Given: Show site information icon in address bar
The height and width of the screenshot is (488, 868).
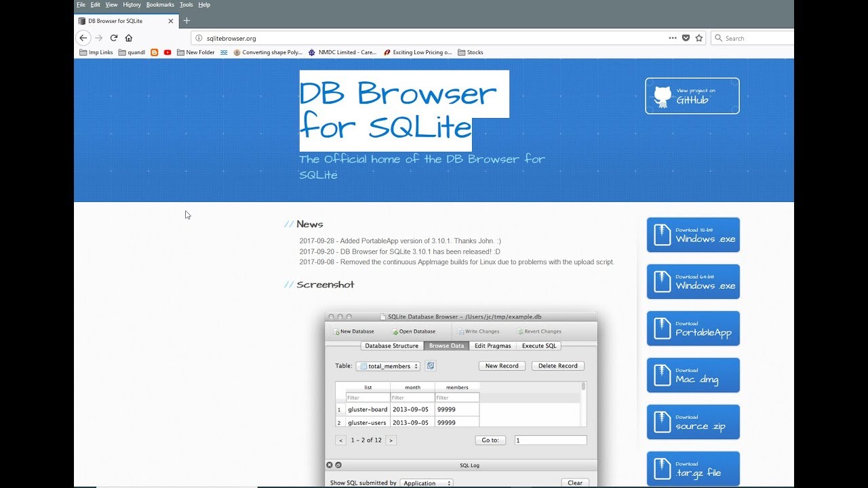Looking at the screenshot, I should pyautogui.click(x=199, y=39).
